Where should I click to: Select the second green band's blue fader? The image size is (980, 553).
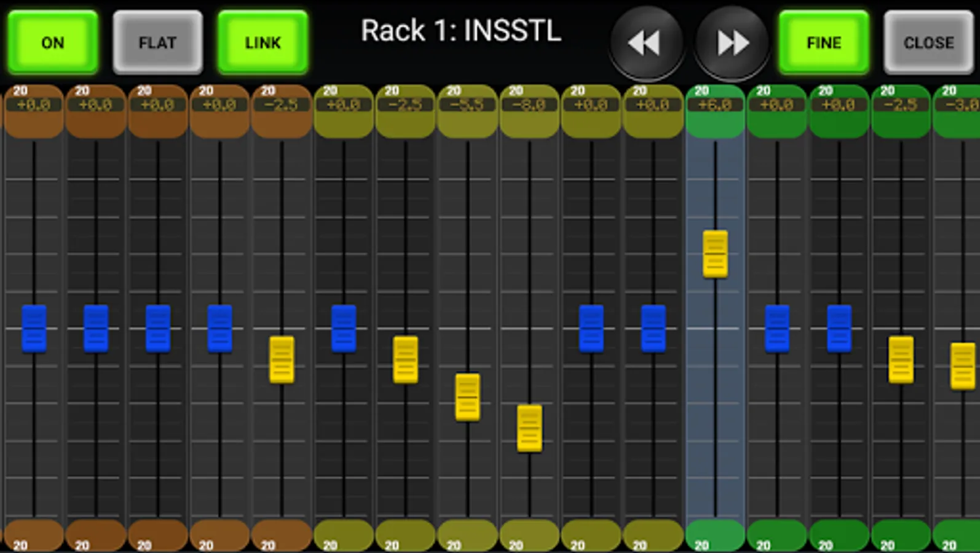pyautogui.click(x=777, y=328)
